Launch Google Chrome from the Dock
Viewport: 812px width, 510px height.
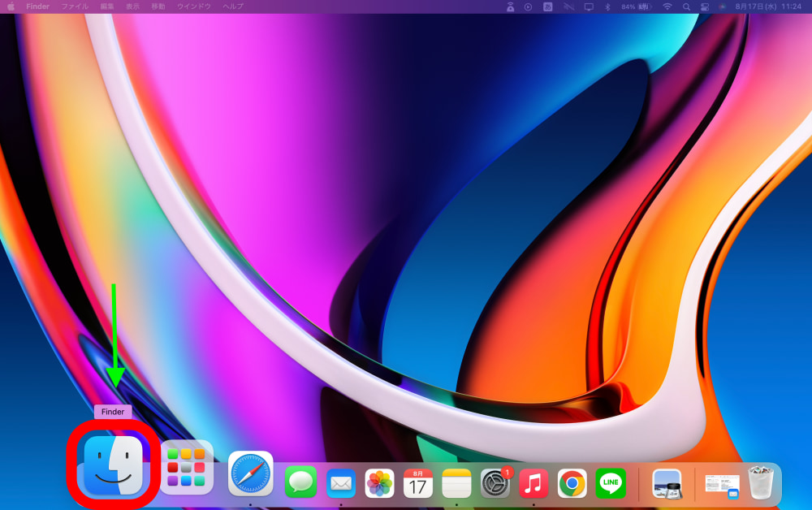tap(572, 483)
